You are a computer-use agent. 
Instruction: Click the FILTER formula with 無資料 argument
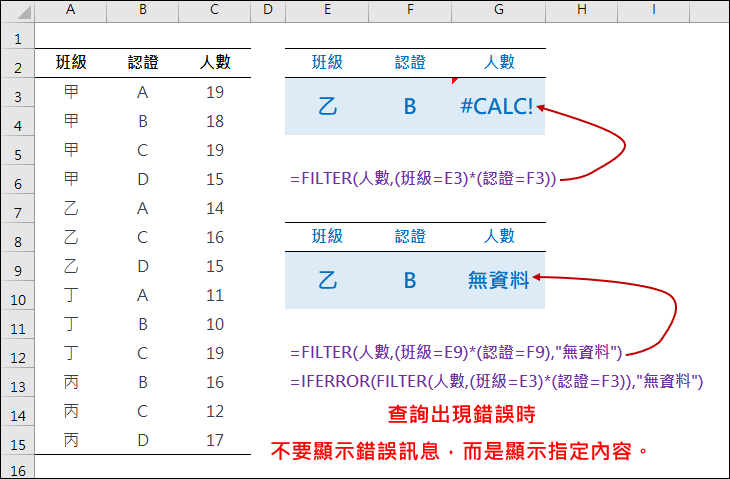click(x=456, y=352)
